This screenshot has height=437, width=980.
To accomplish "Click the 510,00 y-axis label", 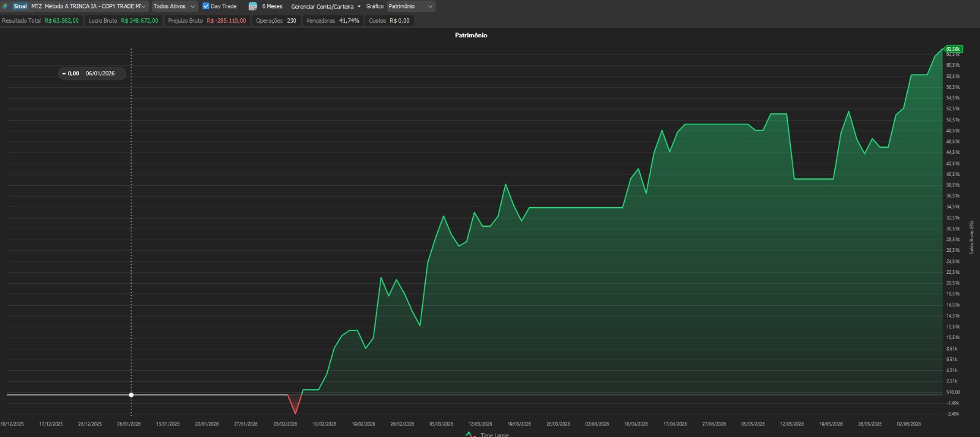I will (x=953, y=392).
